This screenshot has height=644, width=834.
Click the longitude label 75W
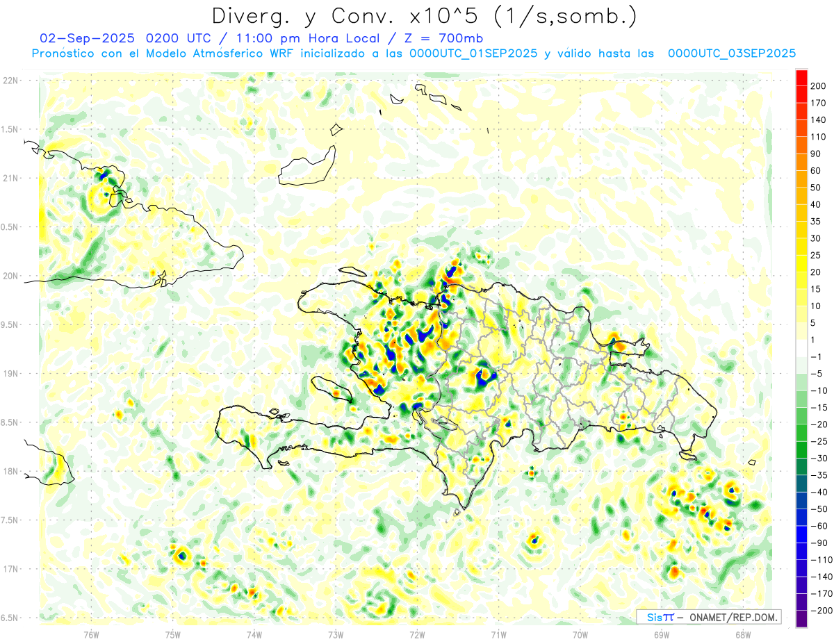tap(173, 634)
